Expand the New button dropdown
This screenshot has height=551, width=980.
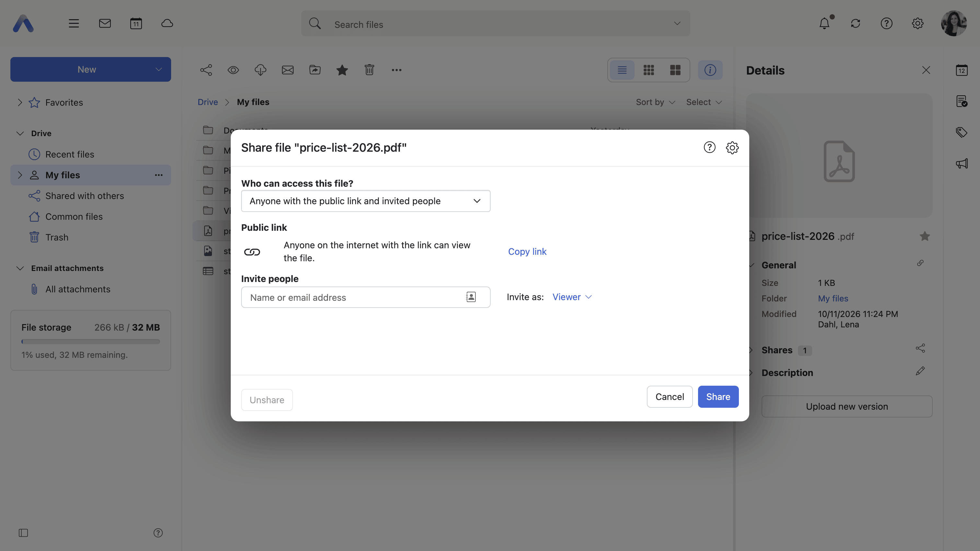pos(158,69)
